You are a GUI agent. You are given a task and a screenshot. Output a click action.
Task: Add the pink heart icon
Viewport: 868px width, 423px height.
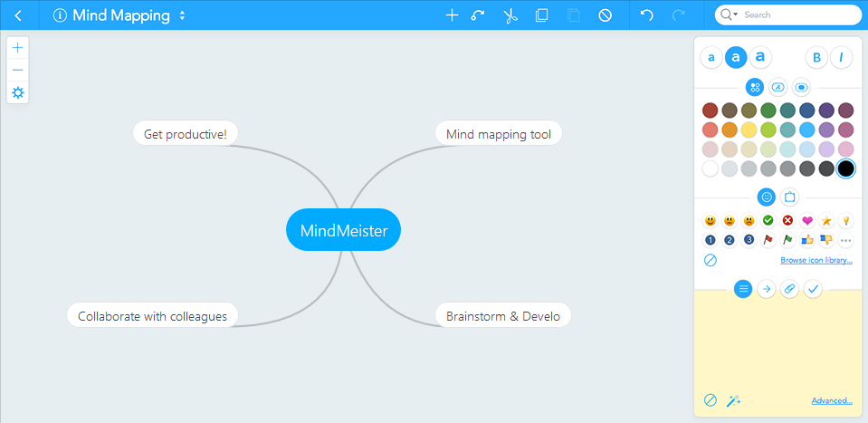(807, 221)
